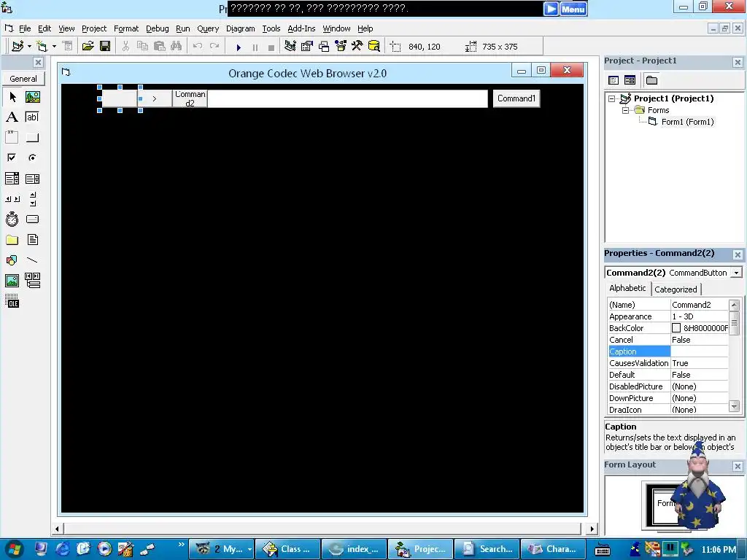Select the Shape control tool

[12, 260]
